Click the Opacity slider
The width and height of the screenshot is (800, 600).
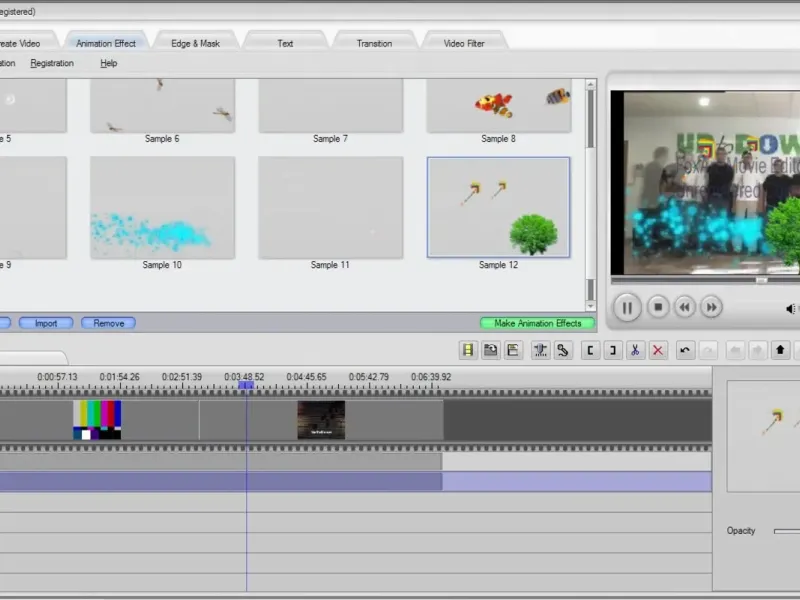pyautogui.click(x=787, y=531)
